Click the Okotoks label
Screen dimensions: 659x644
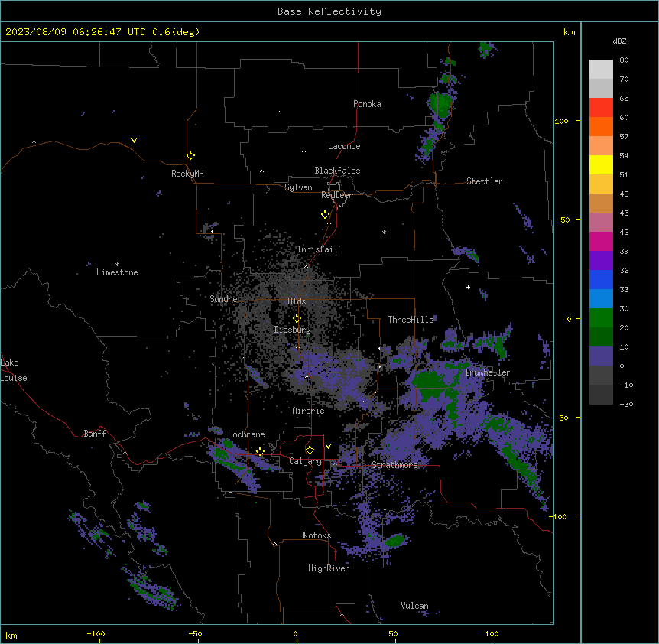[315, 535]
